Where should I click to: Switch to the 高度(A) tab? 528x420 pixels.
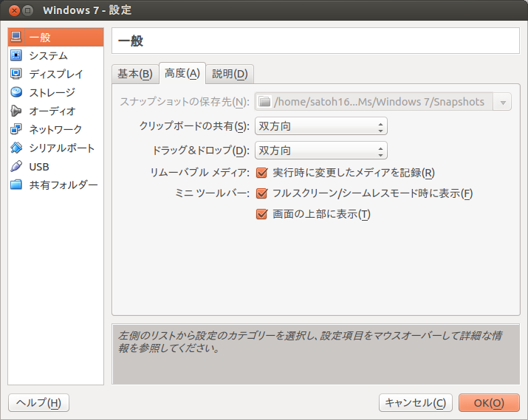coord(182,72)
